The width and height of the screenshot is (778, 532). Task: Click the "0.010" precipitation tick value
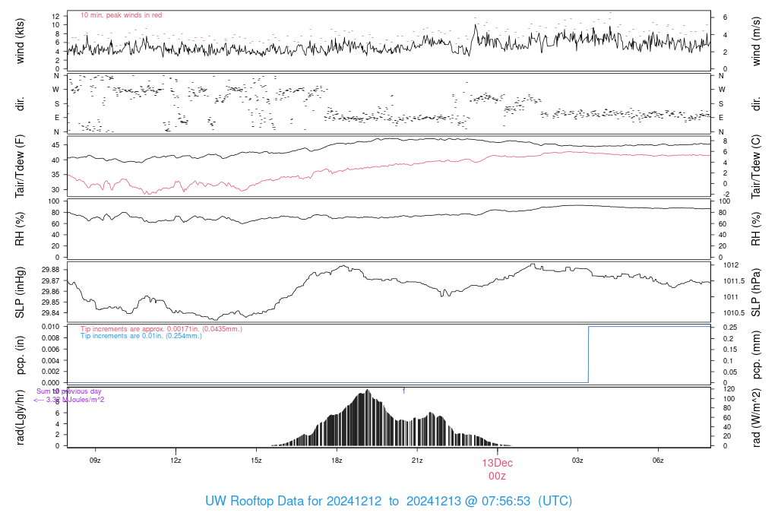(51, 327)
